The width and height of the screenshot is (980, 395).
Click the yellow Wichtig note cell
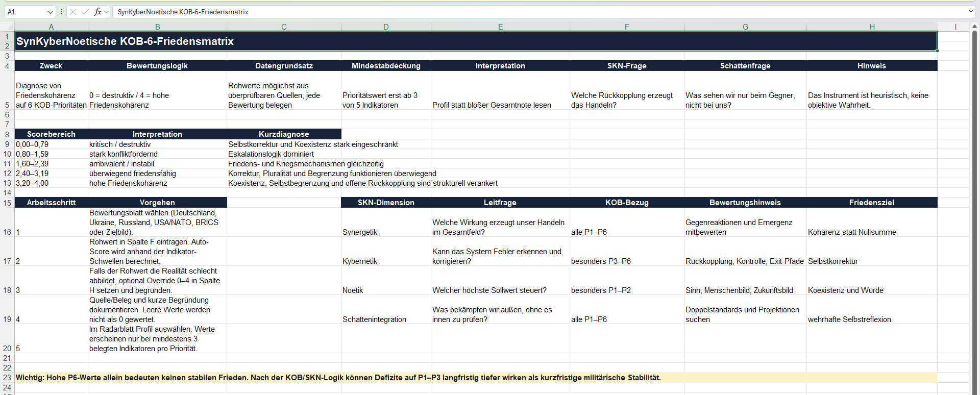[476, 378]
